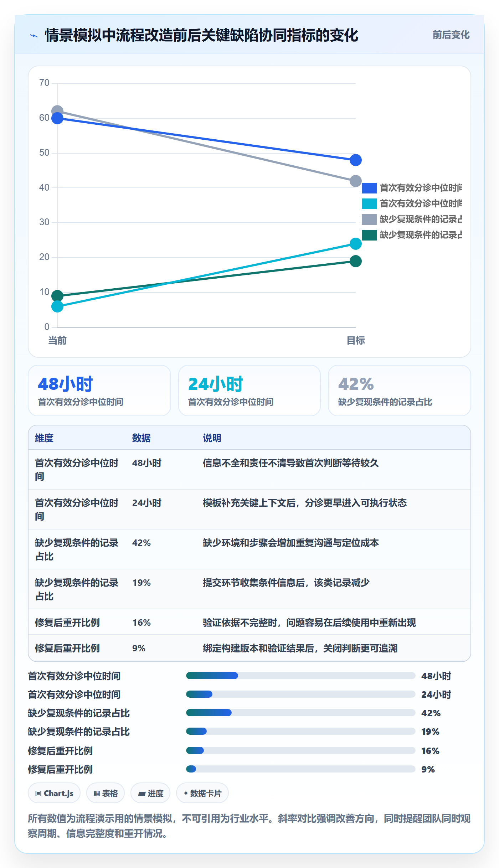Click the 9% cell in the table

[x=139, y=648]
